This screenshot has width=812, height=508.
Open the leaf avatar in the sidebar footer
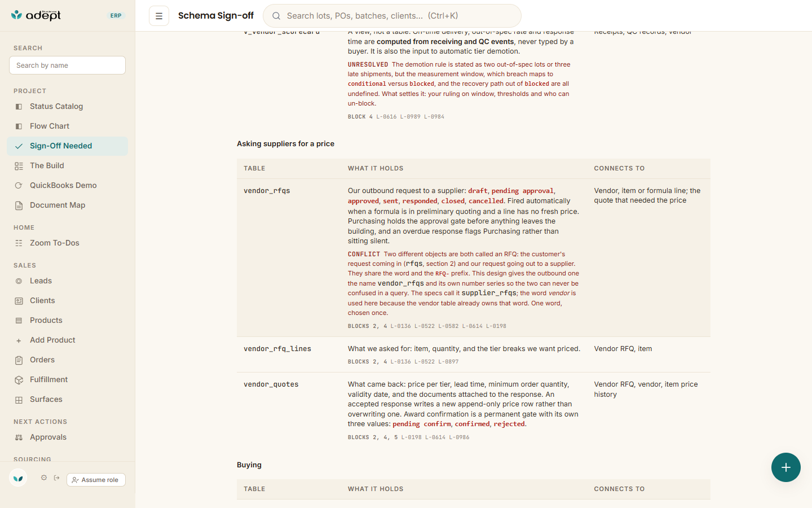(x=18, y=478)
